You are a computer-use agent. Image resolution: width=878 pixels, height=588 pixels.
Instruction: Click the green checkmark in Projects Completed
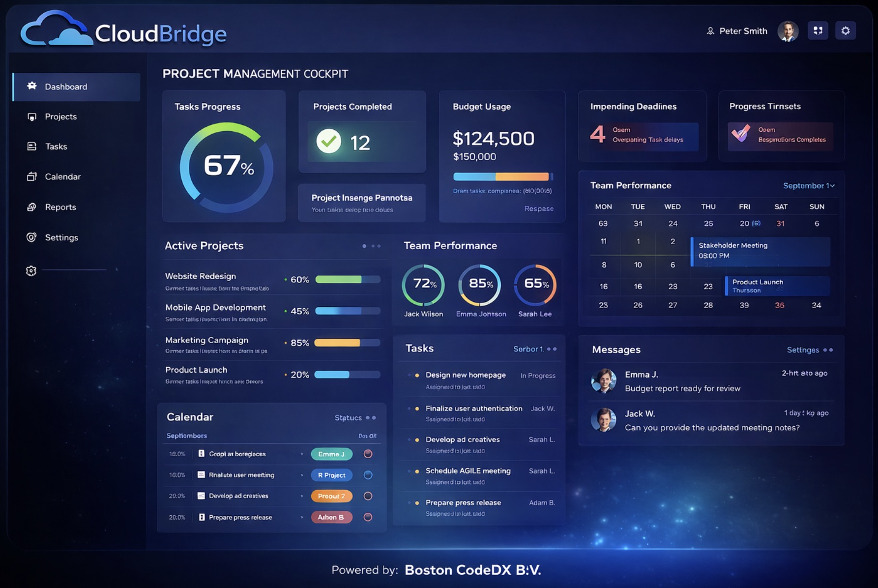click(328, 142)
